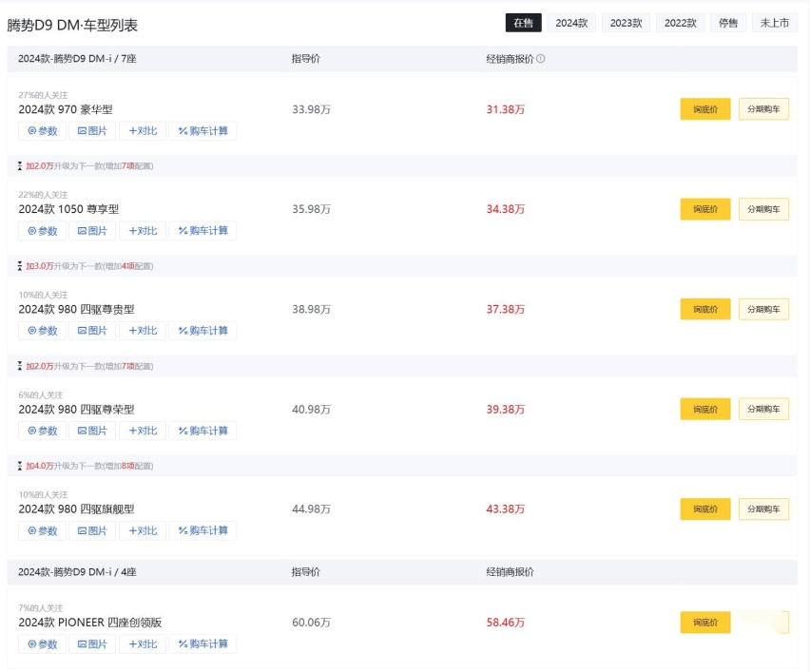Click guide price 60.06万
This screenshot has width=810, height=672.
(x=311, y=623)
